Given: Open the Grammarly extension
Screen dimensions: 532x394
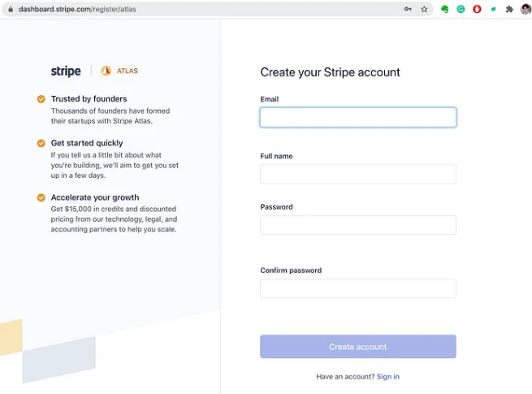Looking at the screenshot, I should [461, 9].
